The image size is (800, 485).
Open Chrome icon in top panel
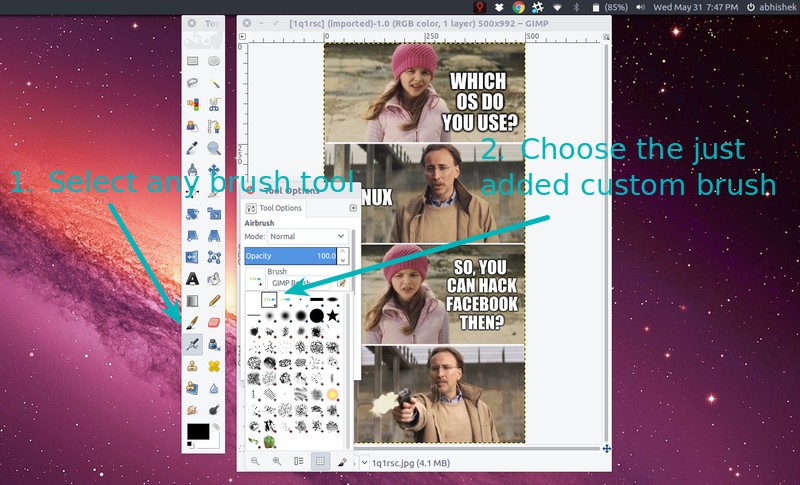518,7
